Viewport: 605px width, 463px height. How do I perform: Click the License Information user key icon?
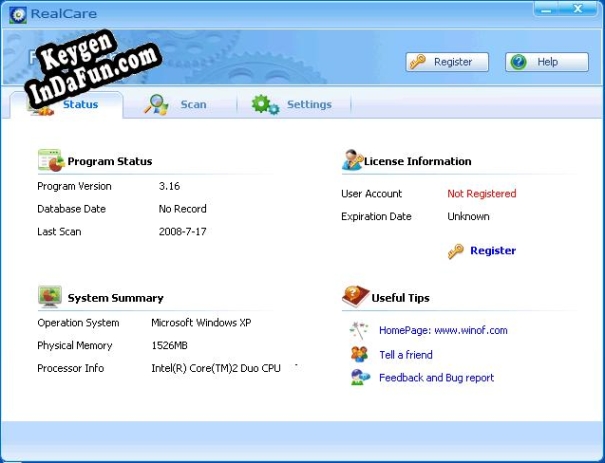pyautogui.click(x=352, y=160)
